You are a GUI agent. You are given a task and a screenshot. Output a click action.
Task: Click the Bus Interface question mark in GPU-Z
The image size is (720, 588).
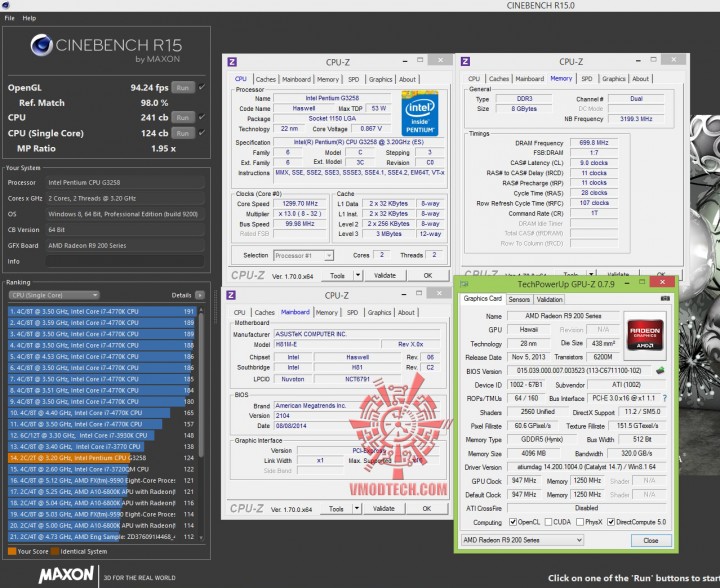[x=664, y=398]
